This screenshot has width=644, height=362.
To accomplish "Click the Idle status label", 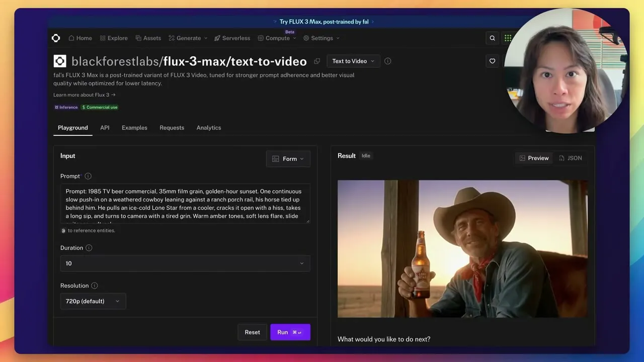I will coord(366,156).
